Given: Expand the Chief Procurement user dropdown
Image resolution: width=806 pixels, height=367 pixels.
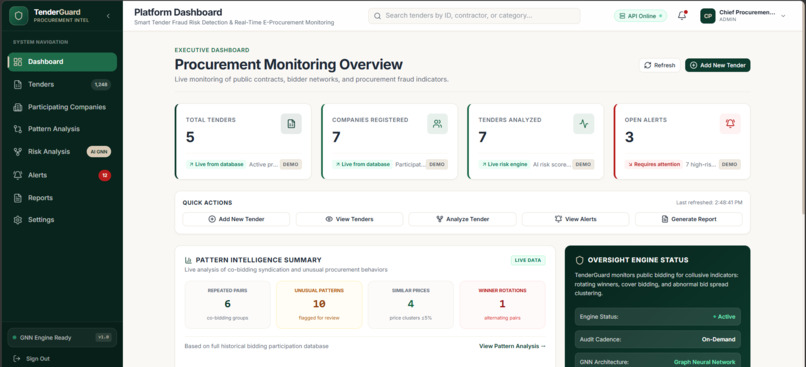Looking at the screenshot, I should click(x=783, y=16).
